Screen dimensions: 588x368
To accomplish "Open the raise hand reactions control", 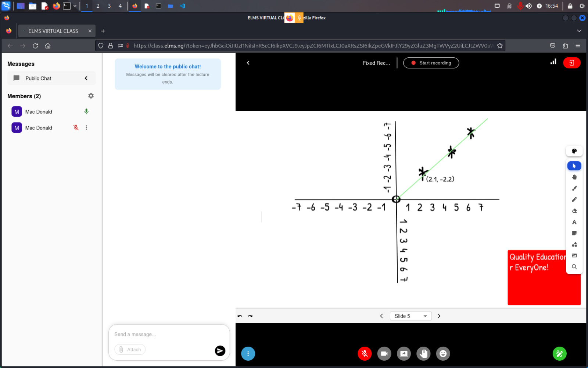I will tap(423, 354).
